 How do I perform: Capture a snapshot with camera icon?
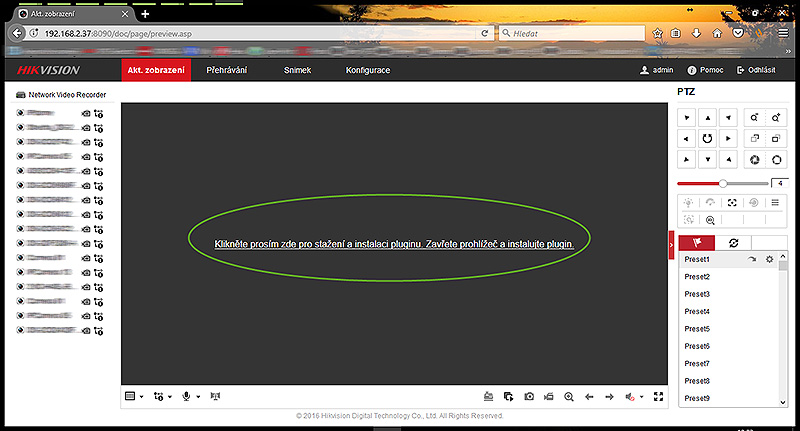click(529, 396)
